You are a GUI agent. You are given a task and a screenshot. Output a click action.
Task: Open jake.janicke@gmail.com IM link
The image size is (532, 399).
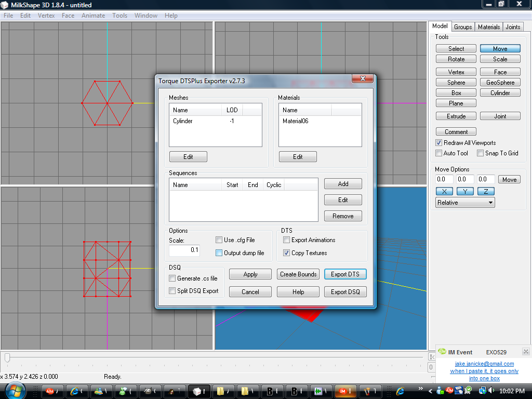pos(484,364)
